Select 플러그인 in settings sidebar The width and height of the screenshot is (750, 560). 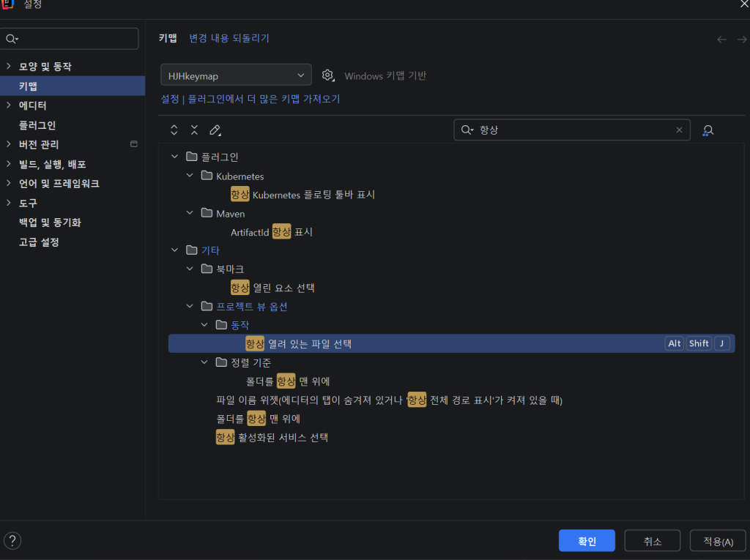(37, 125)
